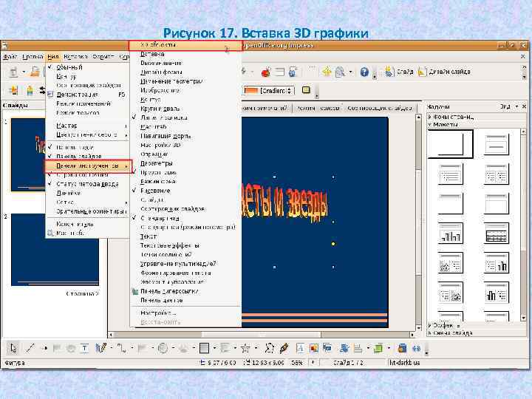Image resolution: width=532 pixels, height=399 pixels.
Task: Open the Вставка menu
Action: tap(75, 57)
